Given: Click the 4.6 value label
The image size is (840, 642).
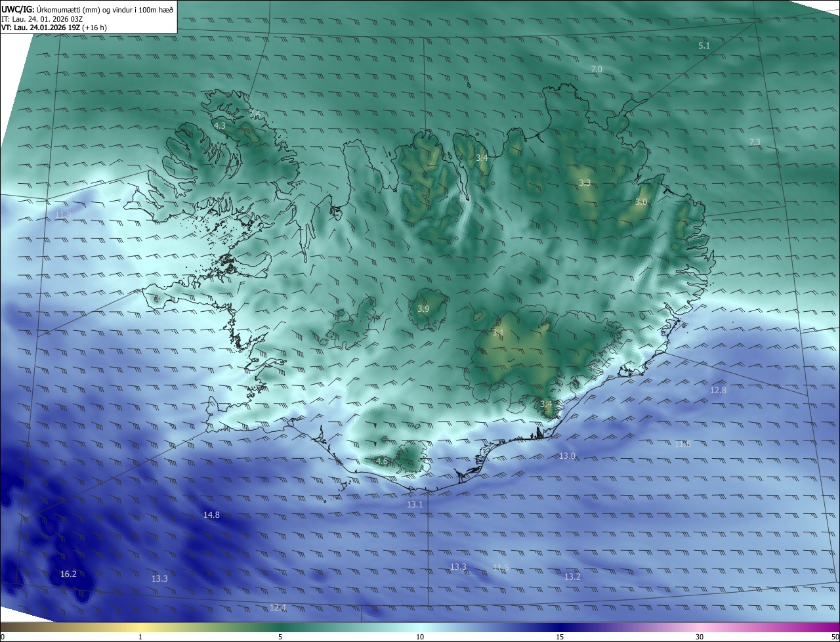Looking at the screenshot, I should [381, 461].
